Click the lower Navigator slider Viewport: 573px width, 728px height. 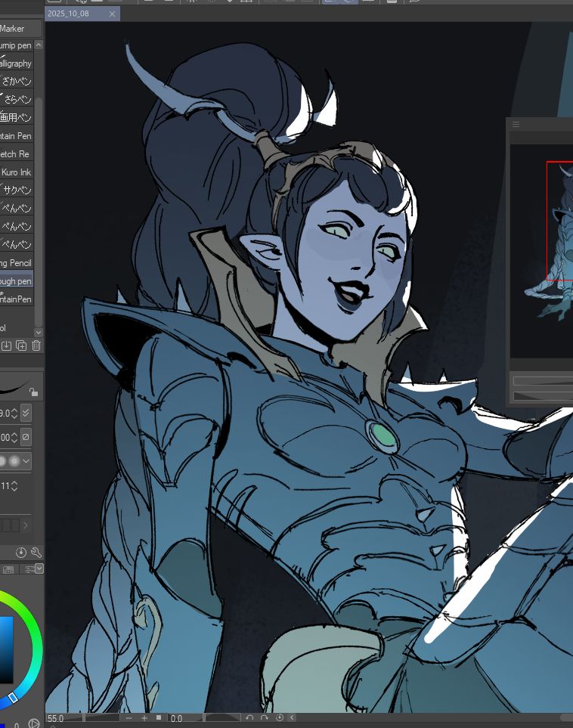543,396
